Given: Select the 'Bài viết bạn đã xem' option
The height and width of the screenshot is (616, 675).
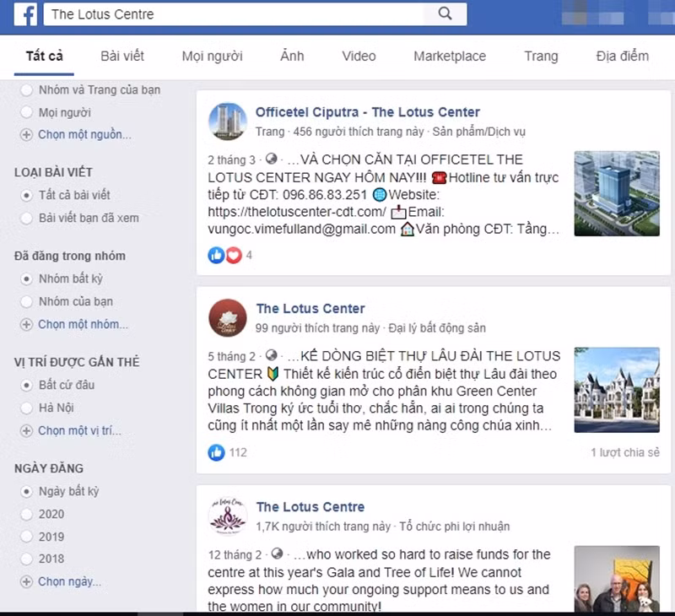Looking at the screenshot, I should tap(27, 218).
